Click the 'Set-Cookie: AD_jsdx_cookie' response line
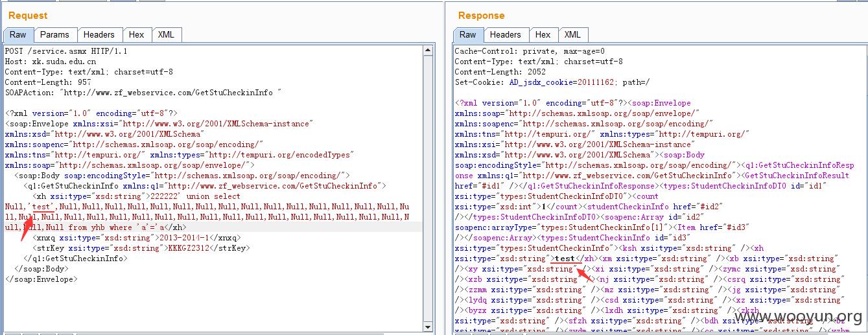868x335 pixels. 552,82
